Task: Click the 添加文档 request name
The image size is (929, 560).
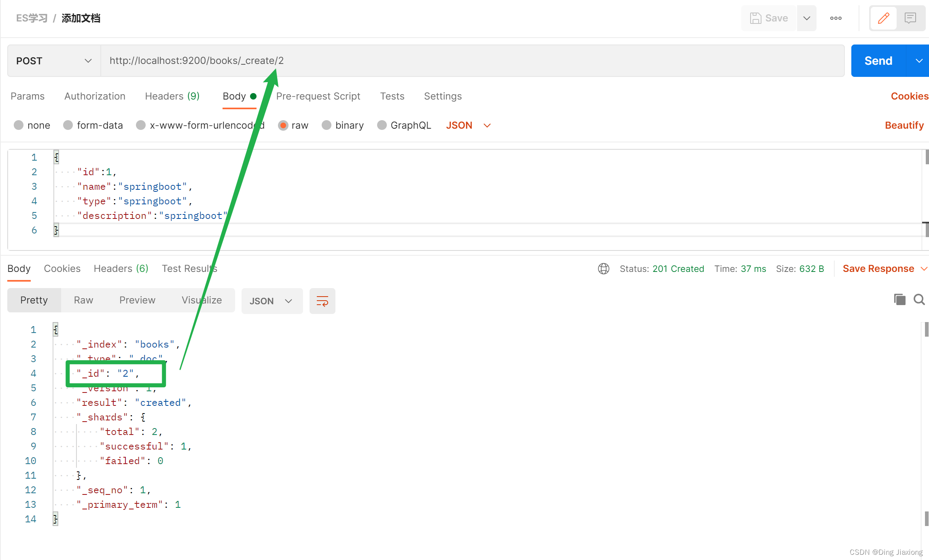Action: point(81,18)
